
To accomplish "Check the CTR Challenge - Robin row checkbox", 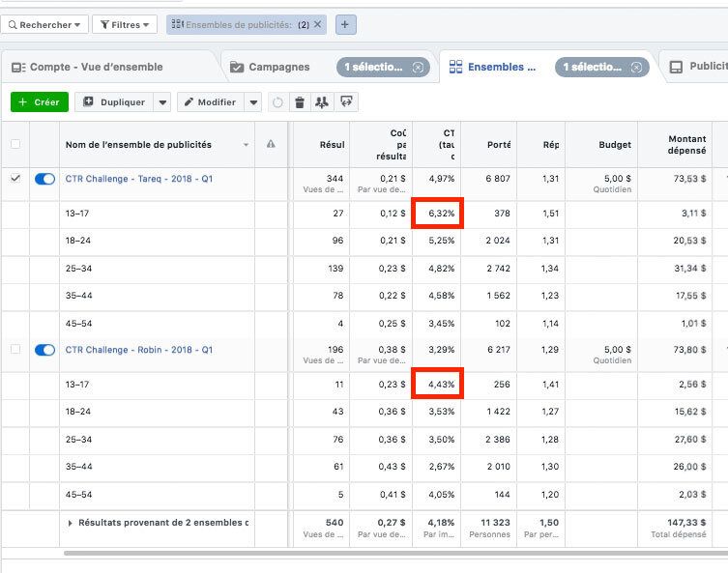I will (15, 350).
